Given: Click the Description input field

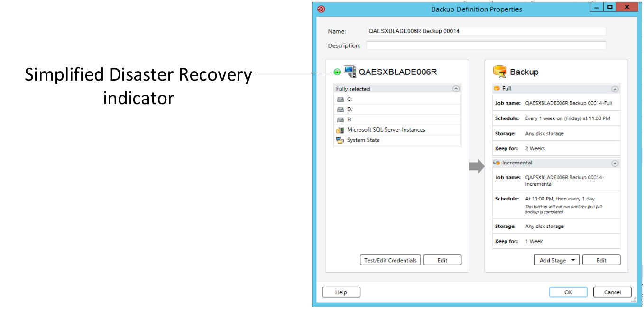Looking at the screenshot, I should coord(486,45).
